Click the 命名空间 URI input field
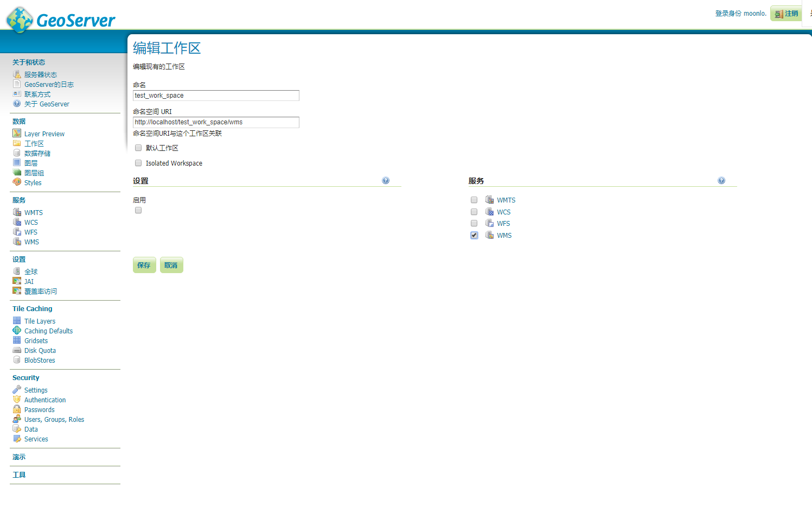 click(216, 122)
